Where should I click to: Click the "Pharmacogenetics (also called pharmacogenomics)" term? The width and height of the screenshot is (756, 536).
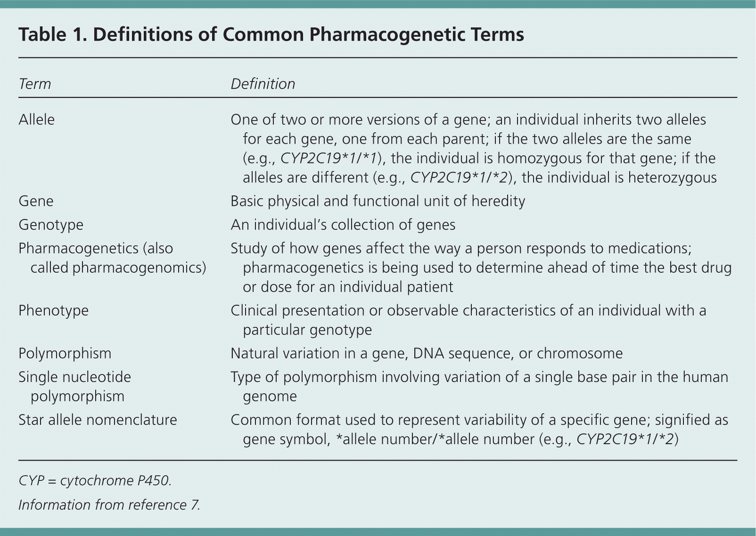point(112,258)
